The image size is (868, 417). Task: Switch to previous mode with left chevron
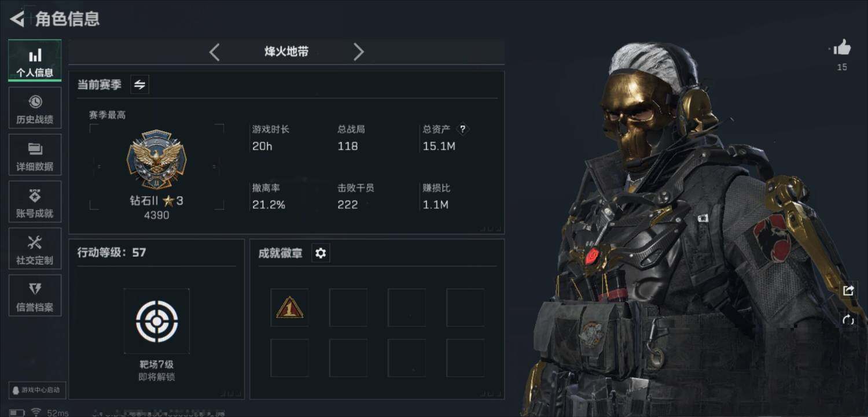pyautogui.click(x=214, y=52)
